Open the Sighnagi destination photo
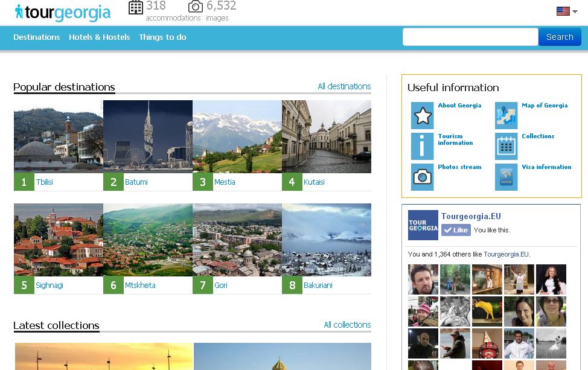The height and width of the screenshot is (370, 588). pos(59,240)
